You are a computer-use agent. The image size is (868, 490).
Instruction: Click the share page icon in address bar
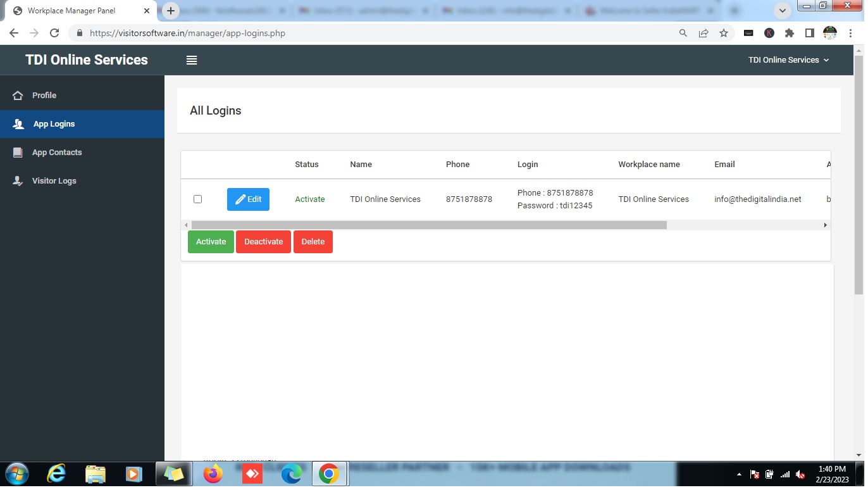(704, 34)
